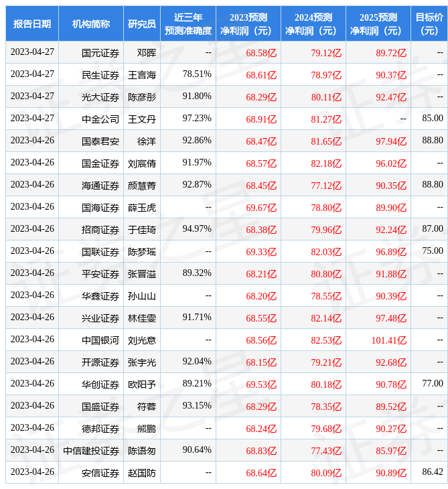This screenshot has height=489, width=448.
Task: Click 2023 profit value 69.53亿
Action: [261, 385]
